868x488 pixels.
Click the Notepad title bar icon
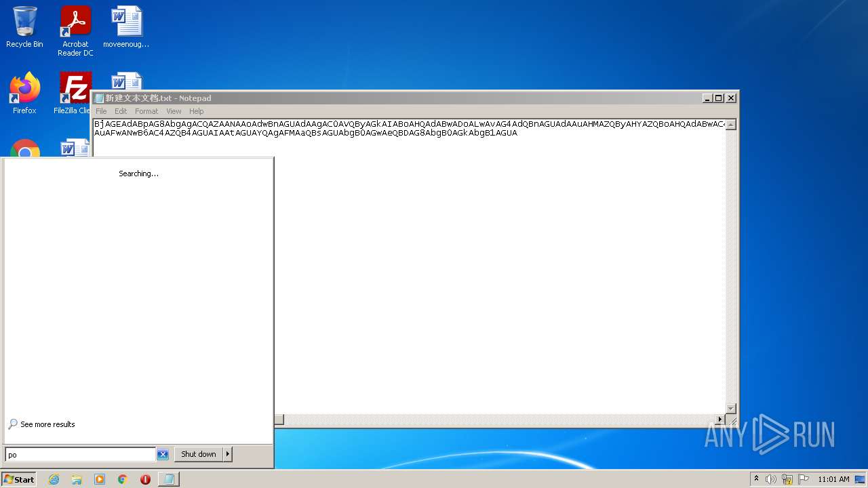99,98
